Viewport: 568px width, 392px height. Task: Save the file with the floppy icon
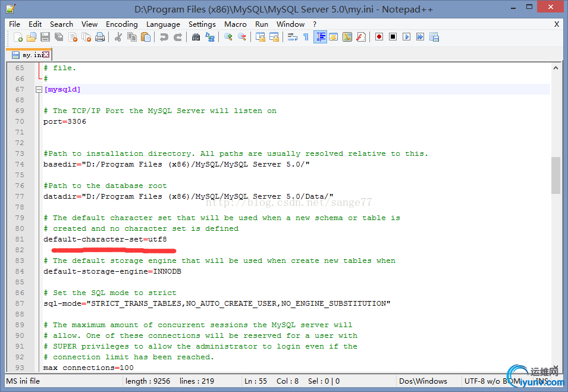(x=45, y=37)
